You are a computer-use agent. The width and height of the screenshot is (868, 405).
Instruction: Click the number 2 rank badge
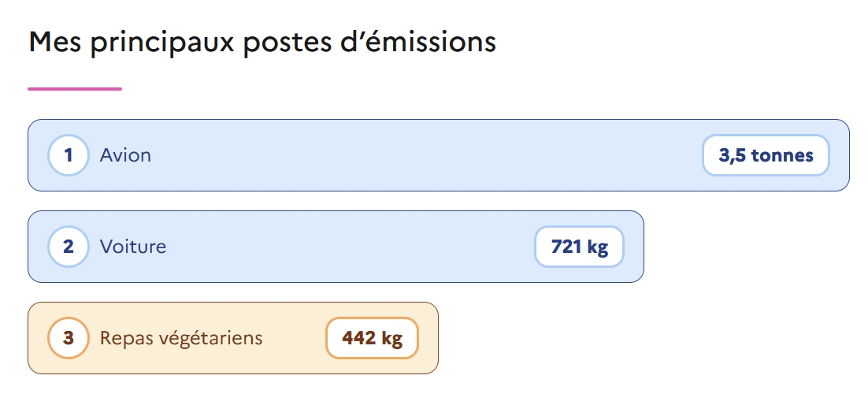click(x=69, y=247)
